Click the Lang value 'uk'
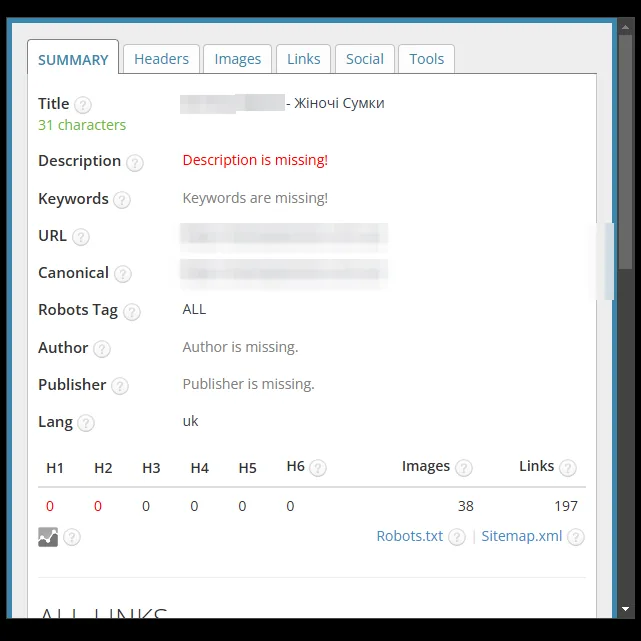 tap(190, 421)
